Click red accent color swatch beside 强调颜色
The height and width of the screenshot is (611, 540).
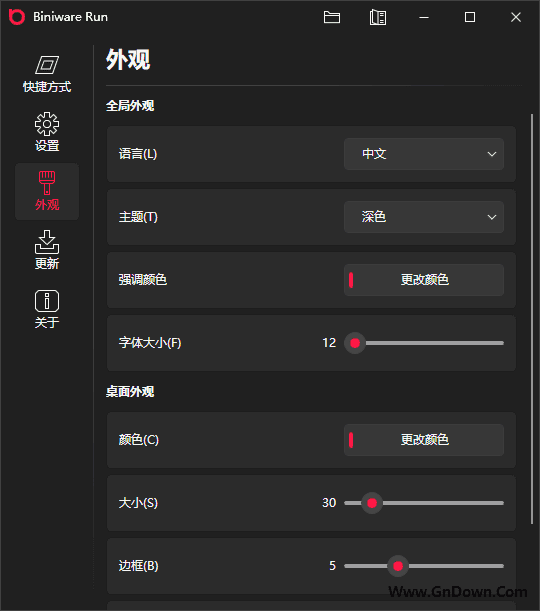point(351,280)
